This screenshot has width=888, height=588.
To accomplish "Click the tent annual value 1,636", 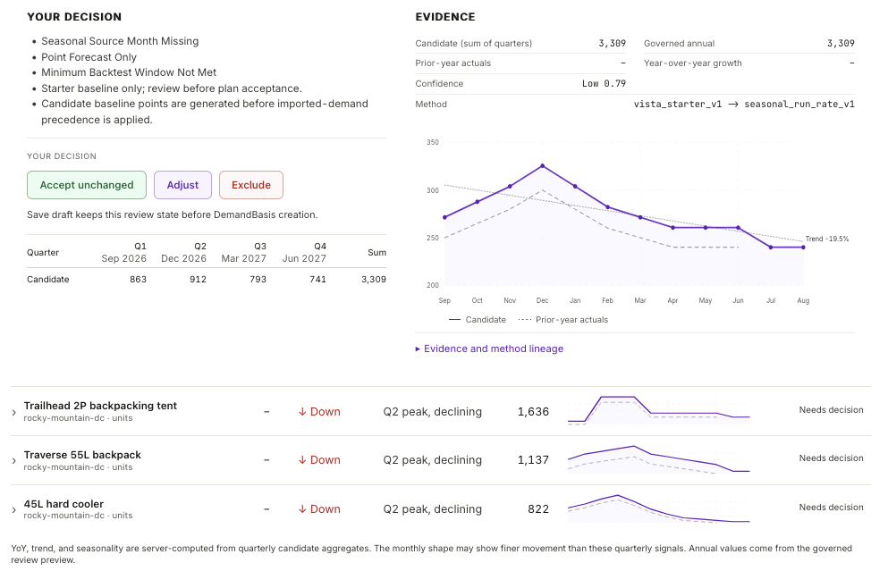I will 533,412.
